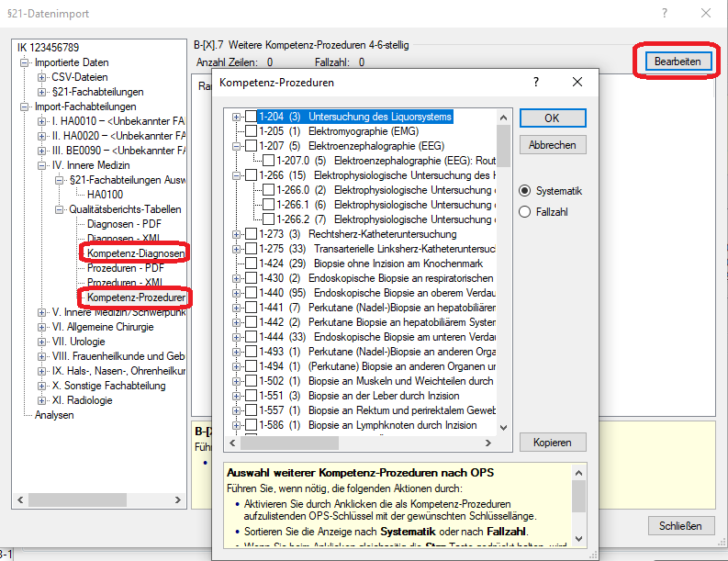The width and height of the screenshot is (728, 561).
Task: Click the left tree's scroll-right arrow
Action: [178, 499]
